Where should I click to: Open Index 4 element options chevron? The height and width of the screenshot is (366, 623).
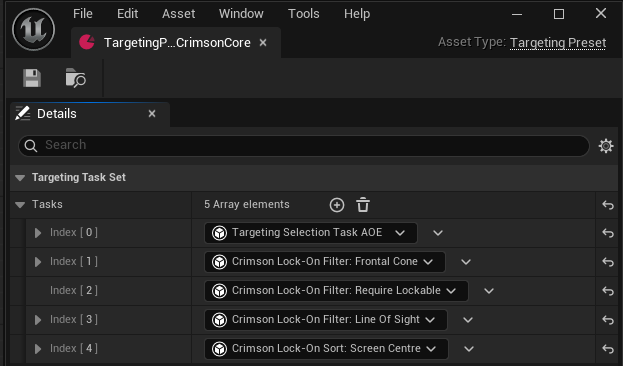click(x=469, y=349)
